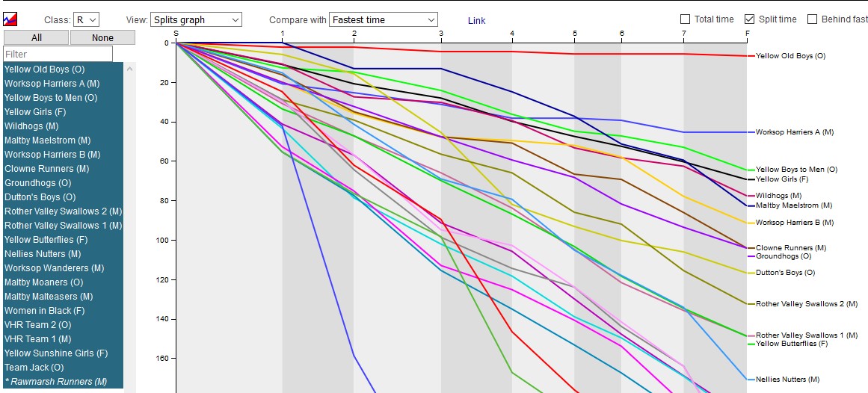Screen dimensions: 868x393
Task: Click the SplitsBrowser graph logo icon
Action: pyautogui.click(x=10, y=20)
